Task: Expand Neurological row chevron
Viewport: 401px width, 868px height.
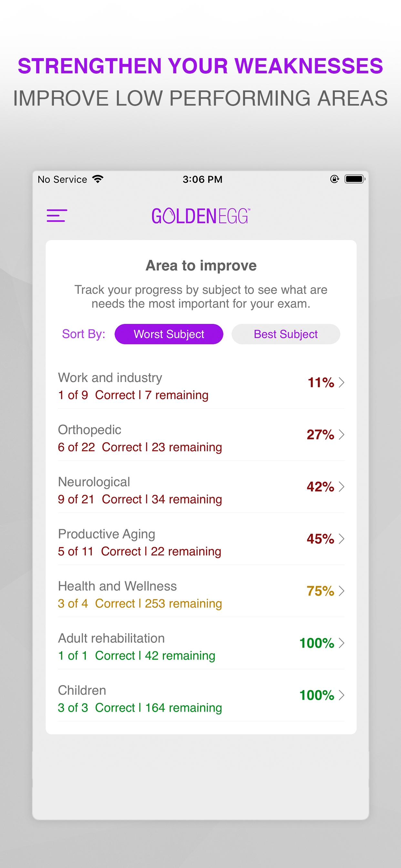Action: click(341, 487)
